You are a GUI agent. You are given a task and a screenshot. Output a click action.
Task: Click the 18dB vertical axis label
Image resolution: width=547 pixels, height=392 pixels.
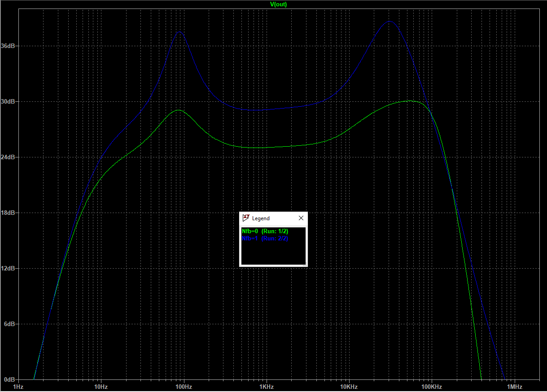(9, 213)
